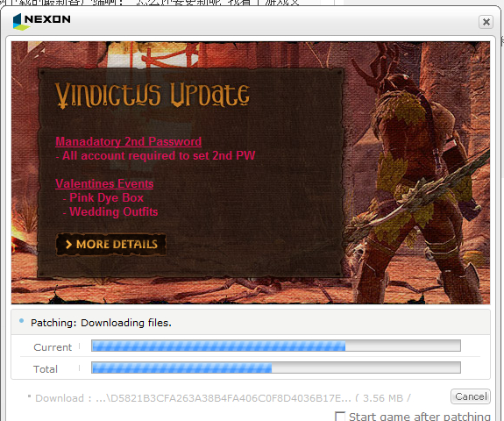Select the Pink Dye Box text
This screenshot has width=504, height=421.
pyautogui.click(x=106, y=198)
